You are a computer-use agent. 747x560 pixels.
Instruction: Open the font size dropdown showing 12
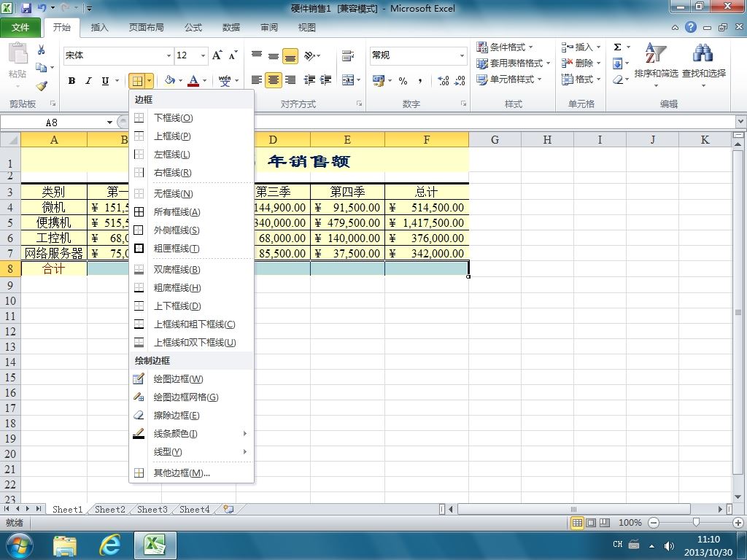[x=203, y=55]
